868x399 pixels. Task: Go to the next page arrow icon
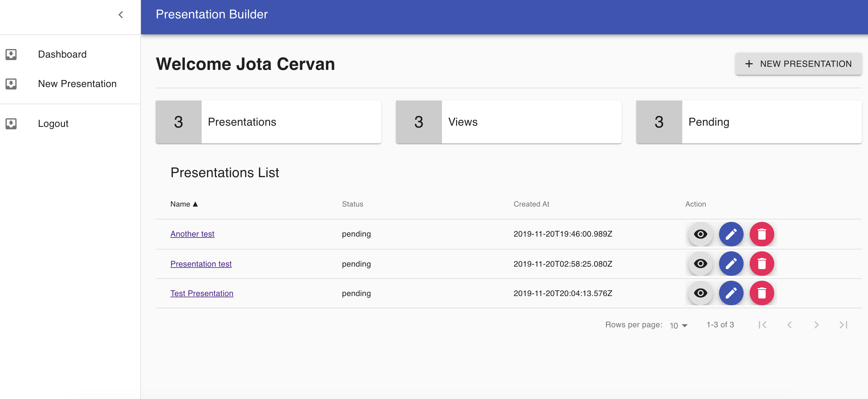tap(817, 325)
